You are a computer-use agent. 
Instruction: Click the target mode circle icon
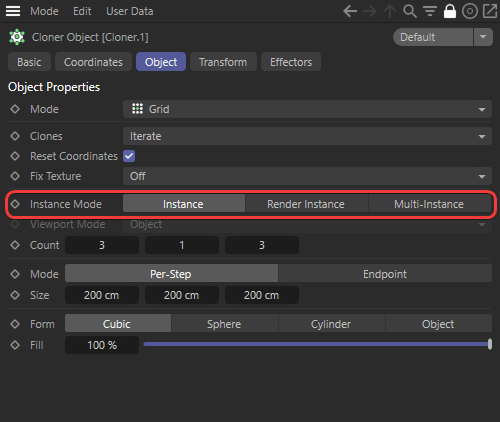tap(470, 11)
